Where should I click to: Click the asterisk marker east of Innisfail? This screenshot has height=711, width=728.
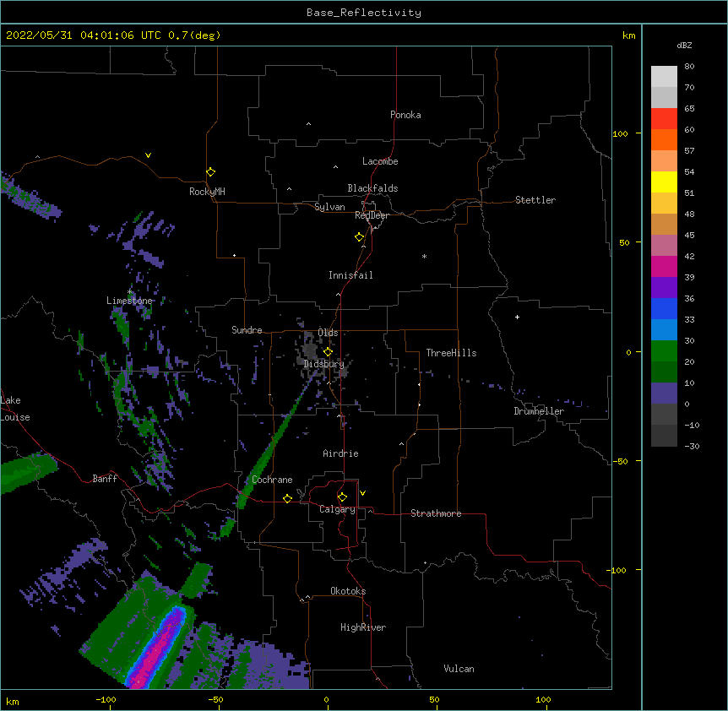[424, 256]
